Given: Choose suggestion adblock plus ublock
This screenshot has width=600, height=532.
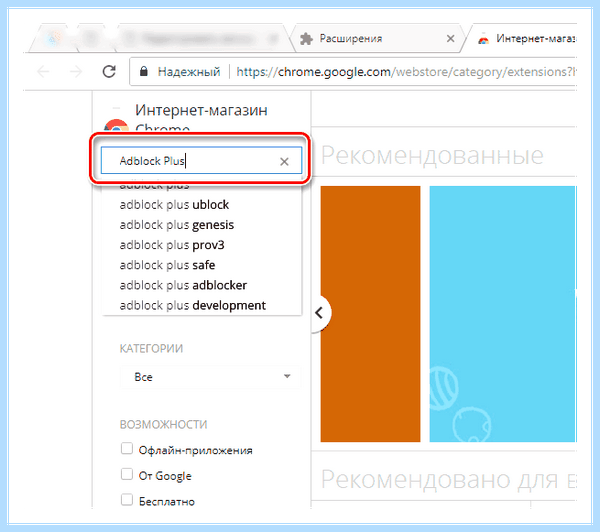Looking at the screenshot, I should pos(202,205).
